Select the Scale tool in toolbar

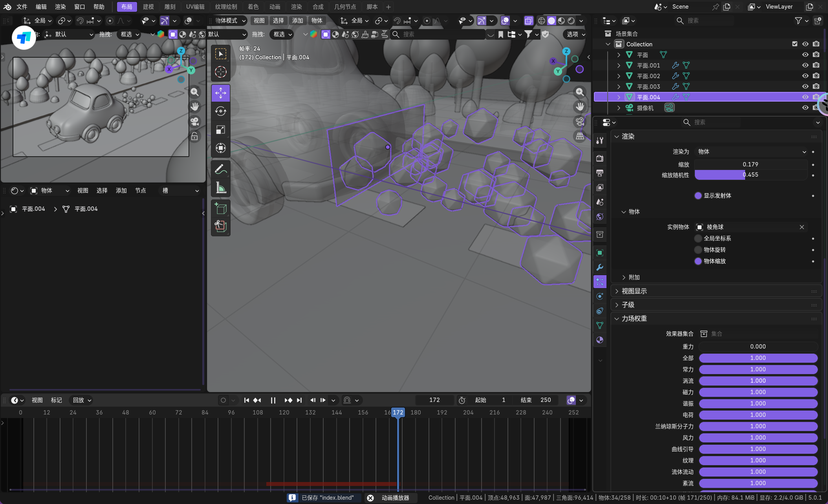pyautogui.click(x=220, y=130)
